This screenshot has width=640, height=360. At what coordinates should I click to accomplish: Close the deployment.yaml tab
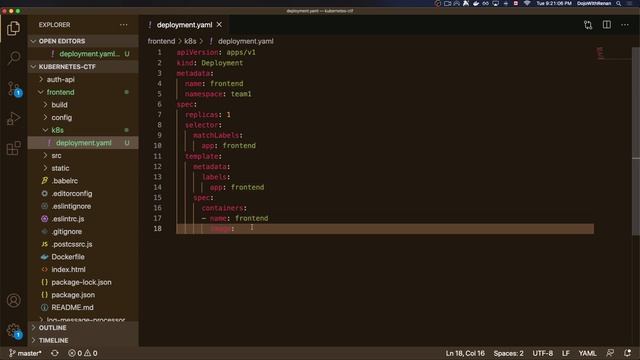click(x=219, y=25)
